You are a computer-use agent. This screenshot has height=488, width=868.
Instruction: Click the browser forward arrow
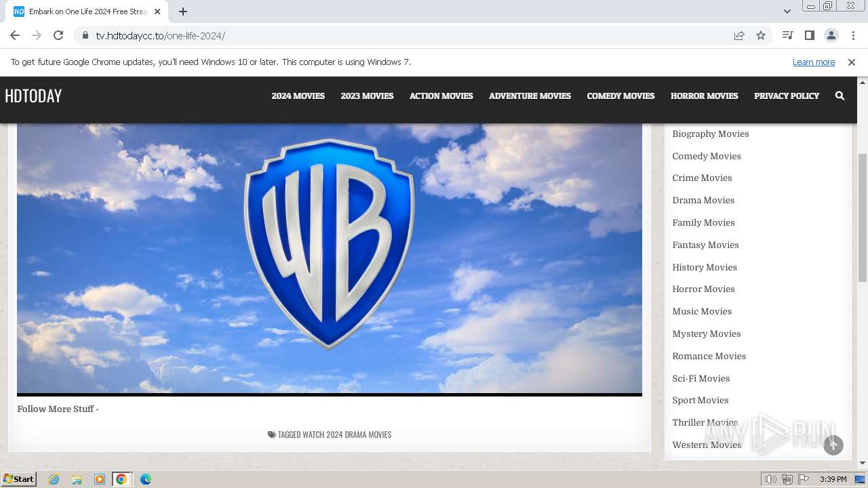click(x=37, y=35)
